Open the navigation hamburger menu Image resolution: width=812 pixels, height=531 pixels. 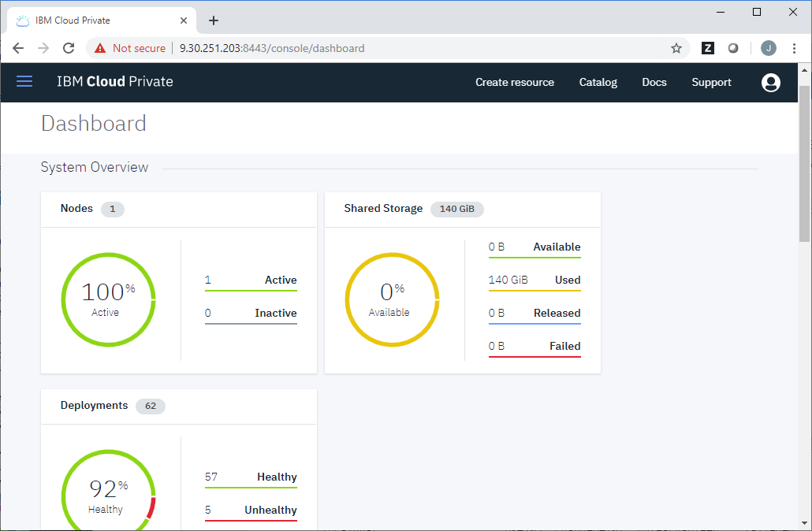[24, 81]
